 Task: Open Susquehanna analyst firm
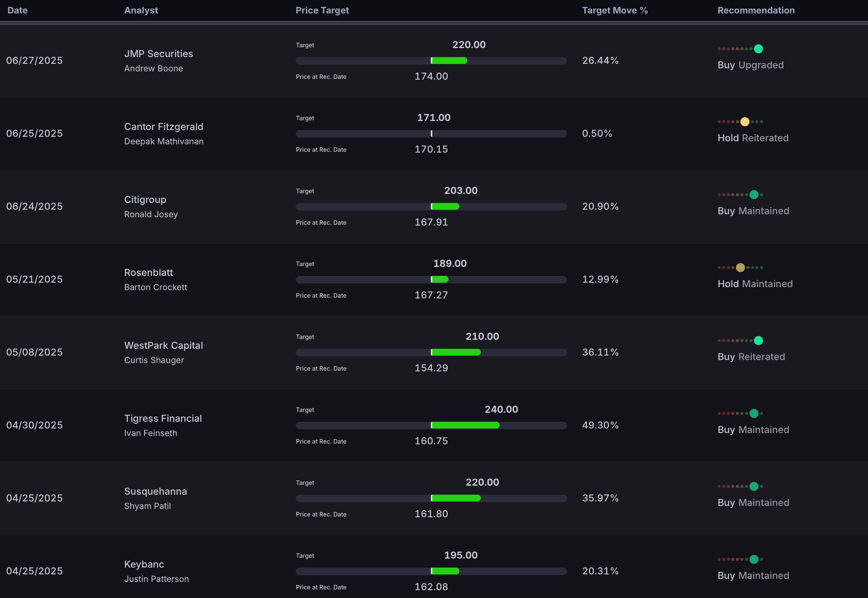tap(155, 491)
